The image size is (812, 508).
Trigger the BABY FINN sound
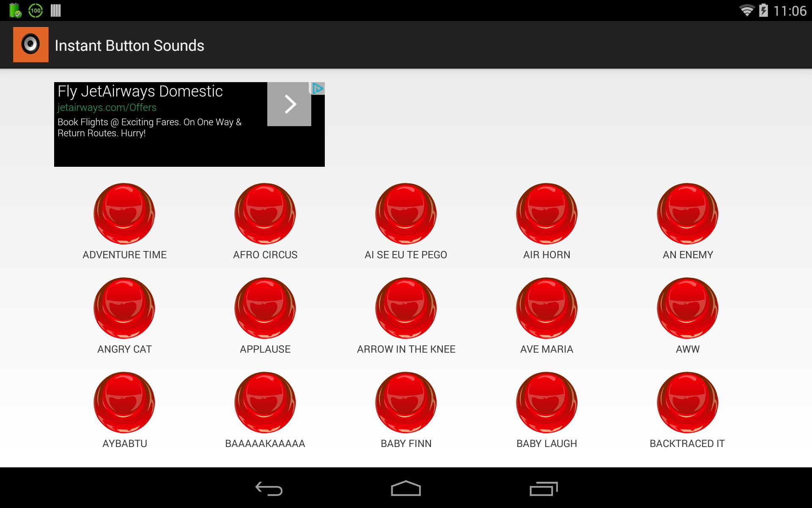[406, 403]
